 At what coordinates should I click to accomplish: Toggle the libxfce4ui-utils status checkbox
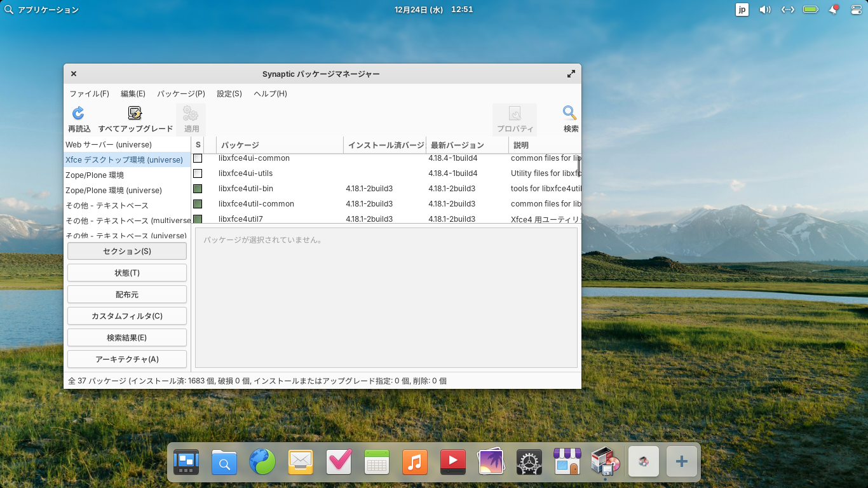click(x=198, y=173)
